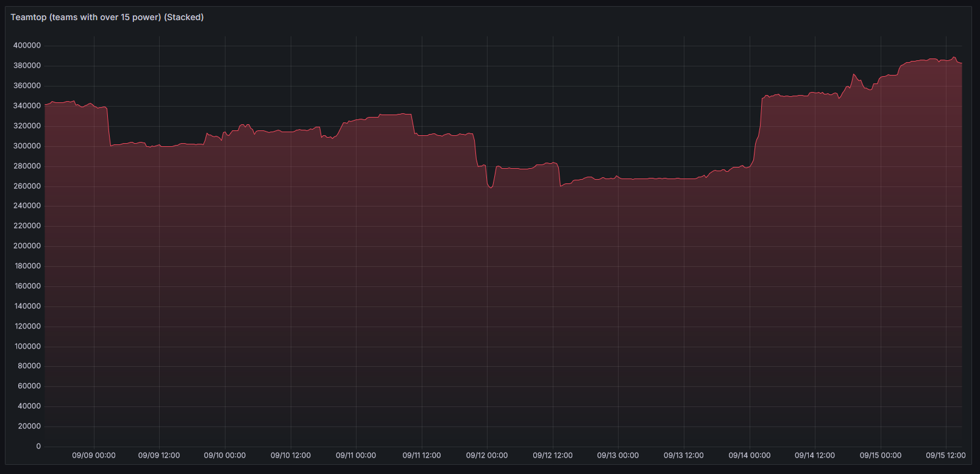Click the 09/10 12:00 time axis label
This screenshot has width=980, height=474.
pos(290,455)
